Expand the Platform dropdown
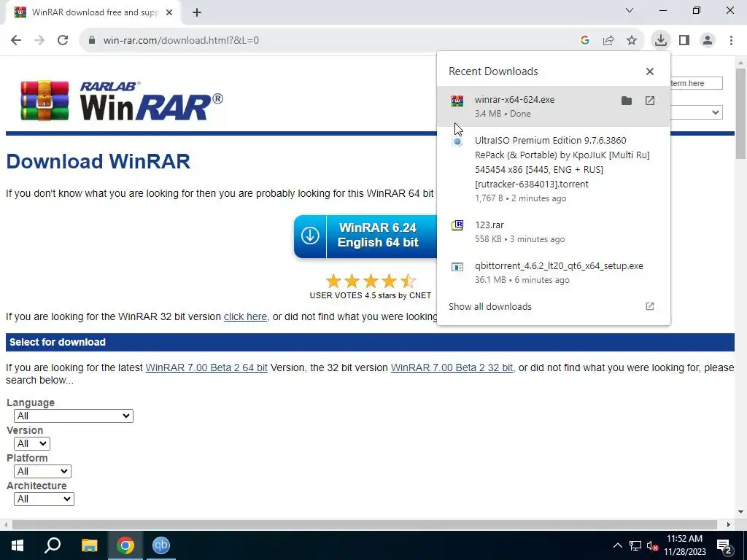This screenshot has height=560, width=747. point(42,471)
